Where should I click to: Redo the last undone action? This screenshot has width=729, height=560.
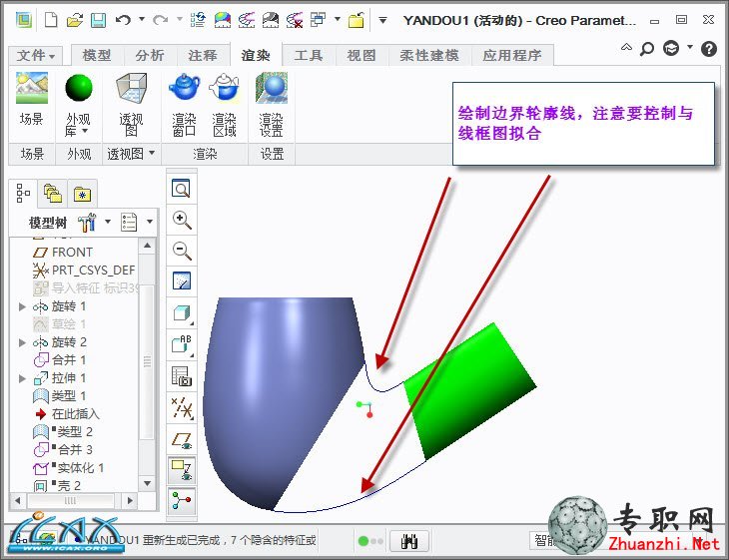click(161, 20)
